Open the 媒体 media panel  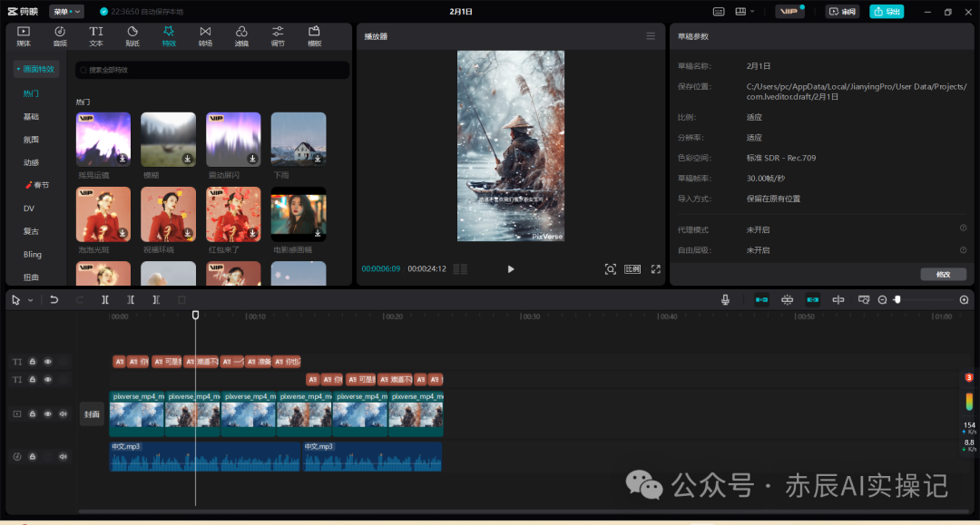click(23, 36)
